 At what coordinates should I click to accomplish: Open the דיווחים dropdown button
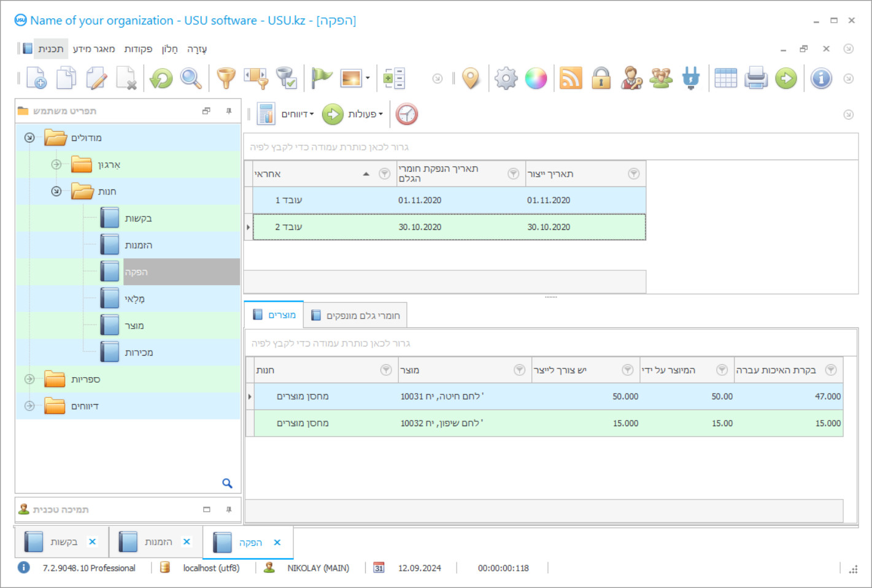click(287, 114)
